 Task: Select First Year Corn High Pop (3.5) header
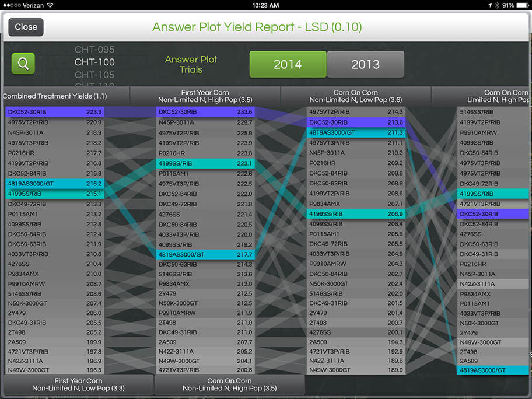205,96
